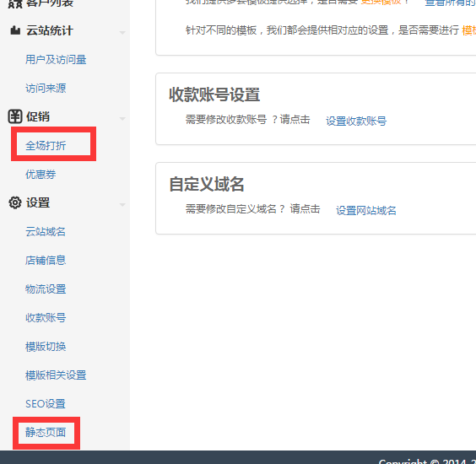Open 访问来源 in sidebar
This screenshot has height=464, width=476.
(x=46, y=89)
